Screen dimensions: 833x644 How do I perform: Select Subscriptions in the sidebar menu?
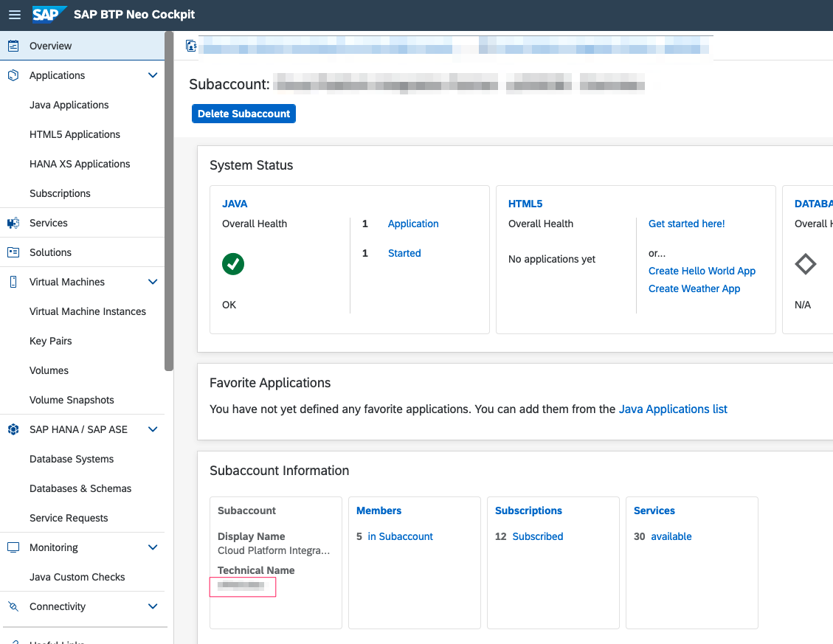59,193
